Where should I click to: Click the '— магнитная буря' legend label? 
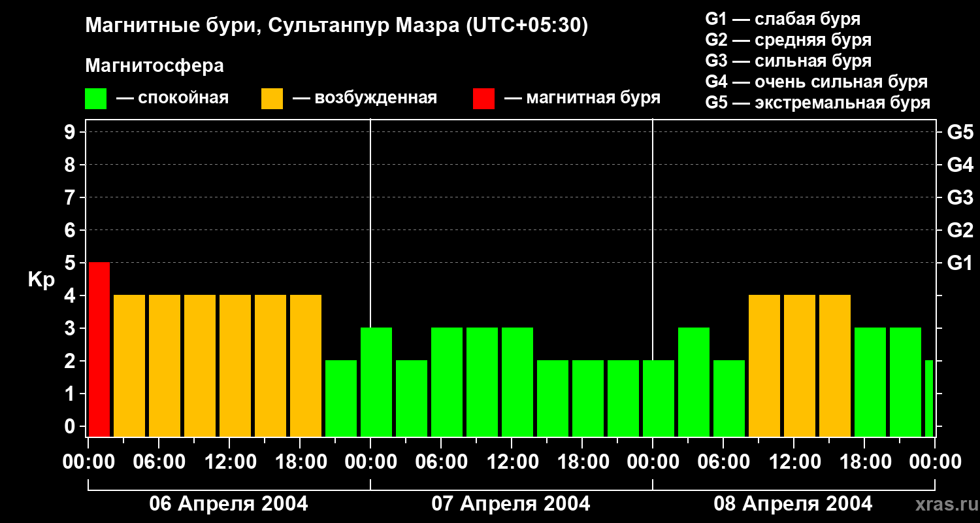(x=583, y=99)
